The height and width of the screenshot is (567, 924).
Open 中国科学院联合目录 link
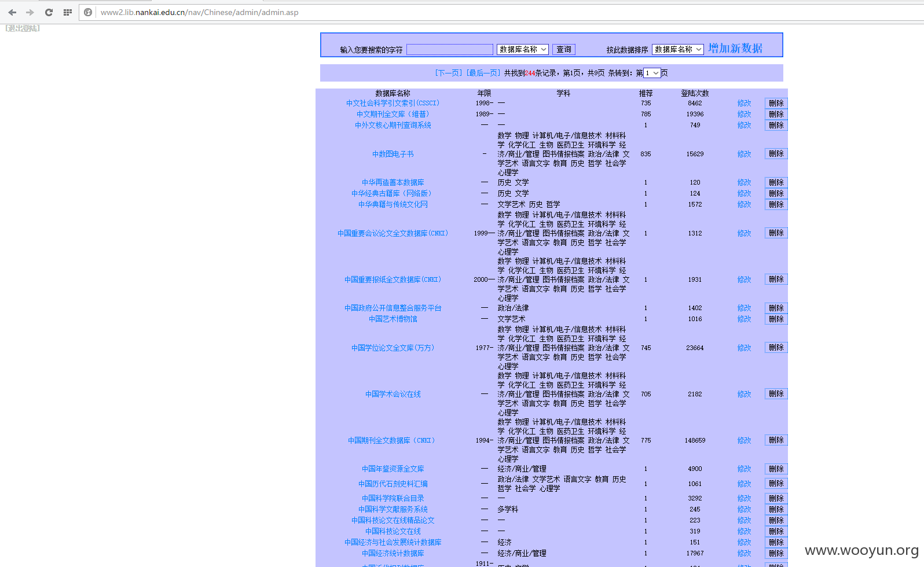pos(393,498)
